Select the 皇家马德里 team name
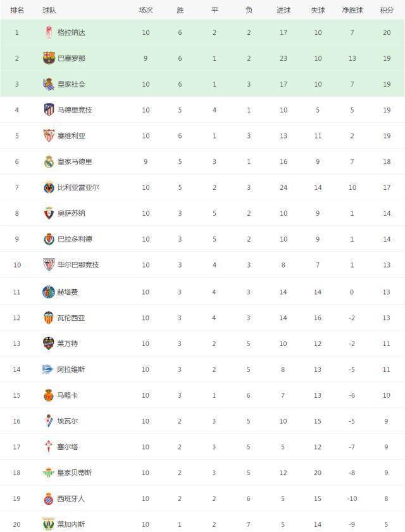The width and height of the screenshot is (405, 532). tap(75, 161)
